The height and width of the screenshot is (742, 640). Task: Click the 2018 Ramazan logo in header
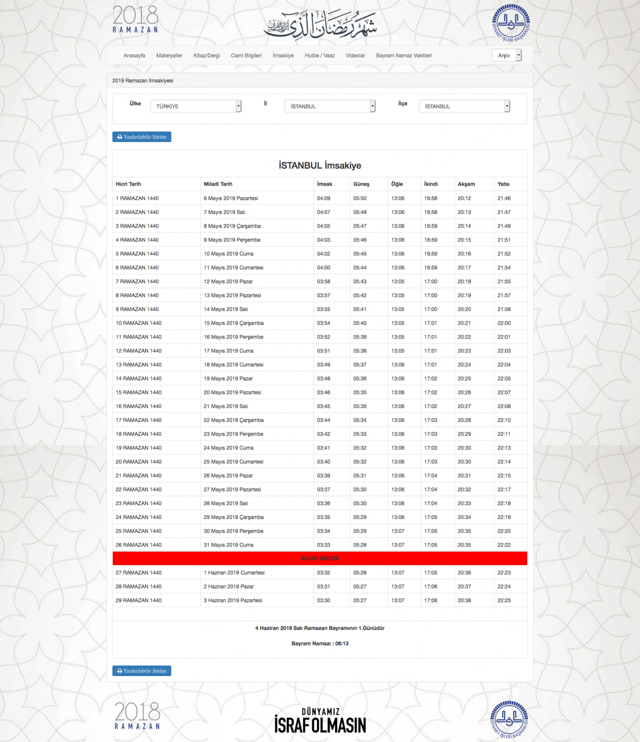click(135, 18)
